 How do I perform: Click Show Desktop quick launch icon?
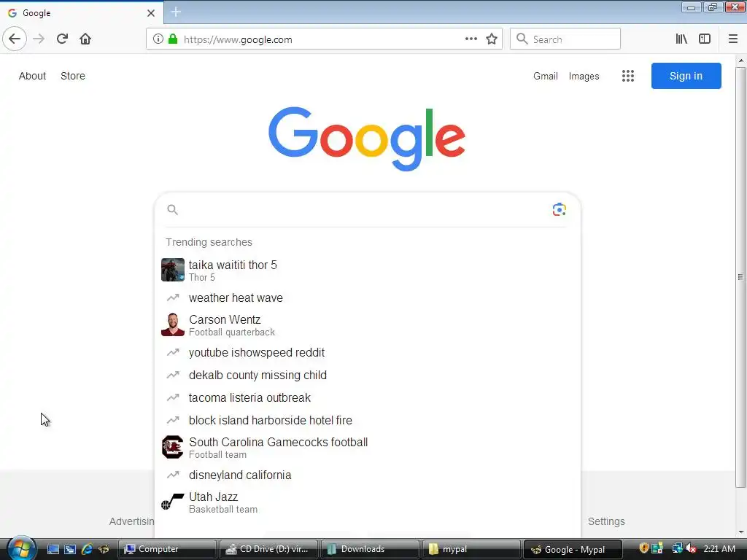point(53,550)
